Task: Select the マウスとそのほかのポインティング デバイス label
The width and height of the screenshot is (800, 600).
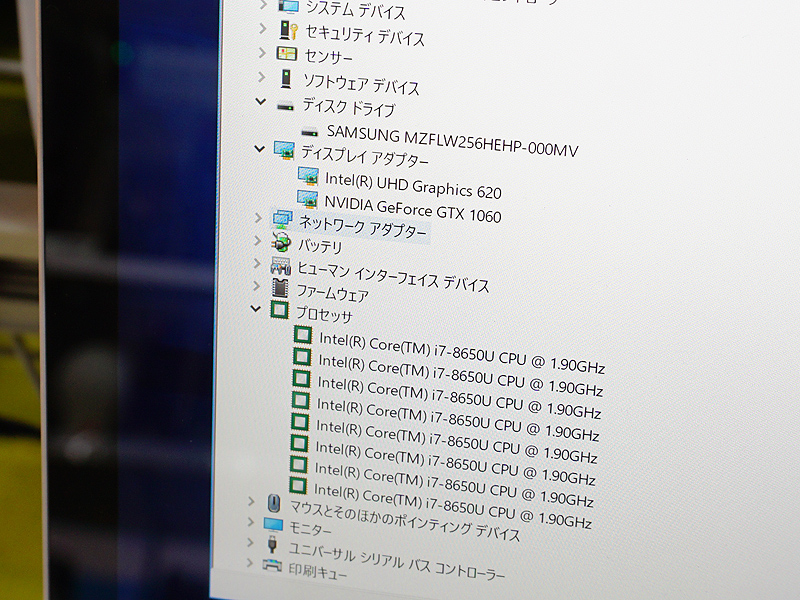Action: click(405, 520)
